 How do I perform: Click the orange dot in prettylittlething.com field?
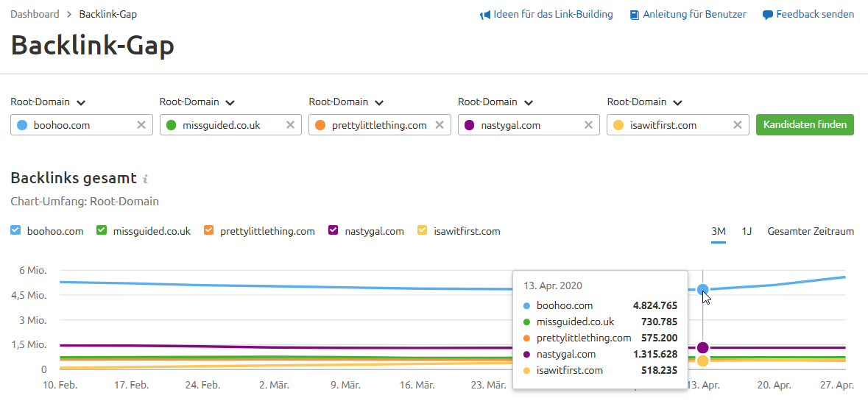click(x=320, y=125)
